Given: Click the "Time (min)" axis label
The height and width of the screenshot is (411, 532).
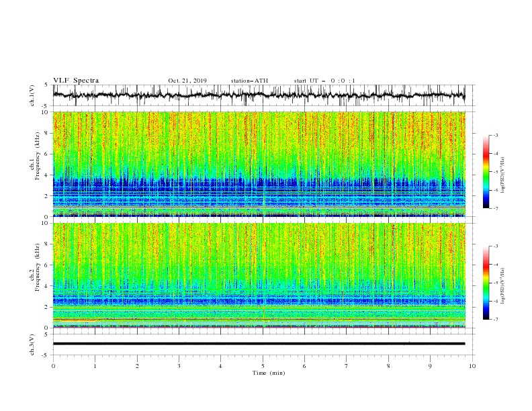Looking at the screenshot, I should coord(269,373).
